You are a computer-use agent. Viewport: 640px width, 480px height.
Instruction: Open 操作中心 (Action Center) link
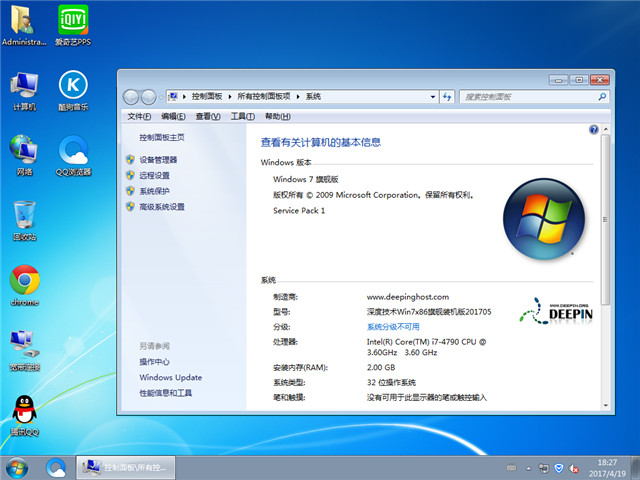(x=154, y=362)
